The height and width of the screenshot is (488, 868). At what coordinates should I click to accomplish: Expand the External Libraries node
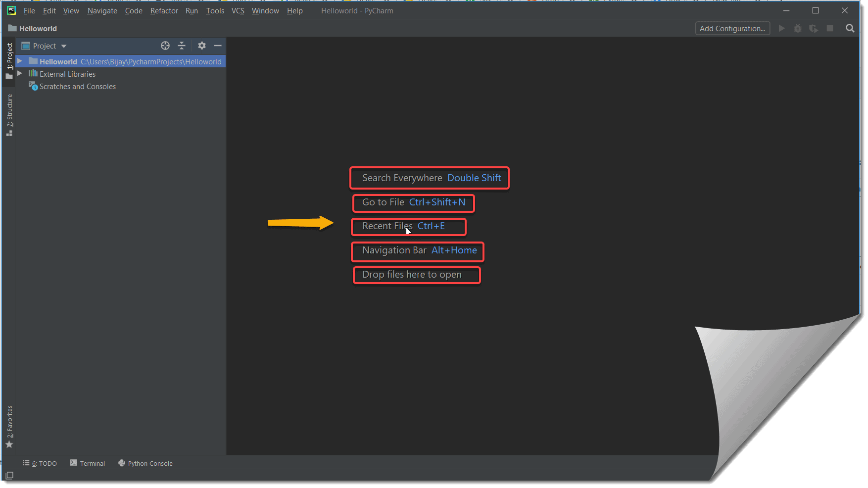[x=19, y=73]
